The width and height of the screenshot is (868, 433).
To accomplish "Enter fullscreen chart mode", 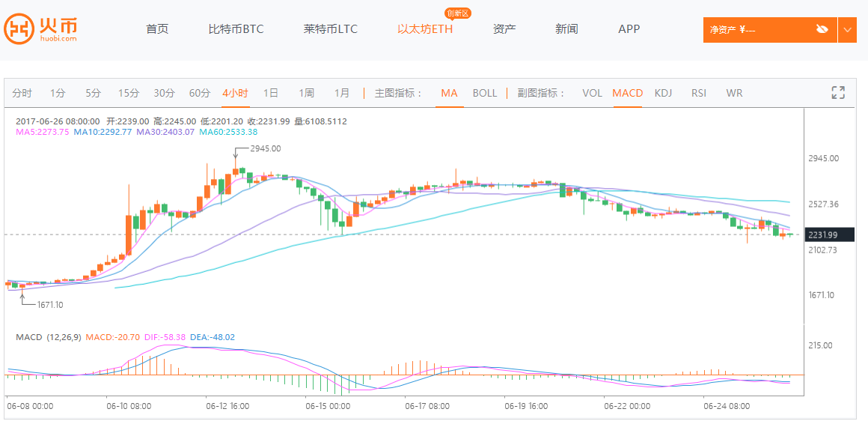I will click(x=838, y=93).
